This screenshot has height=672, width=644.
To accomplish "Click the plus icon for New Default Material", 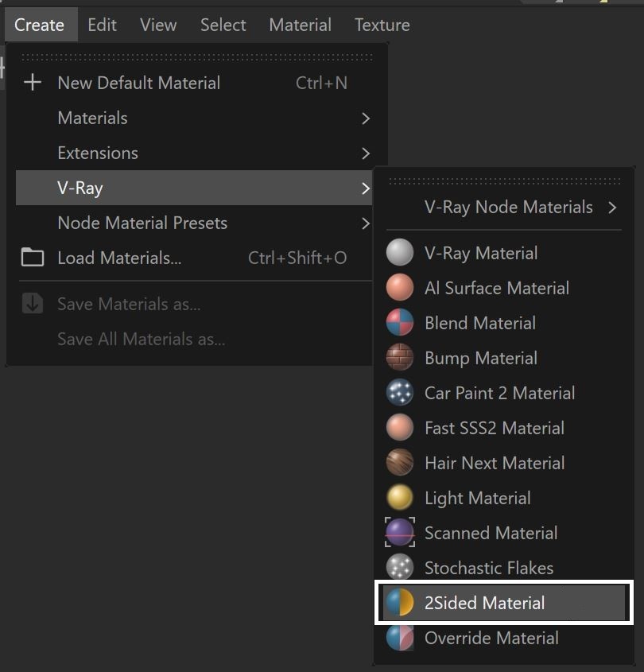I will pyautogui.click(x=33, y=82).
